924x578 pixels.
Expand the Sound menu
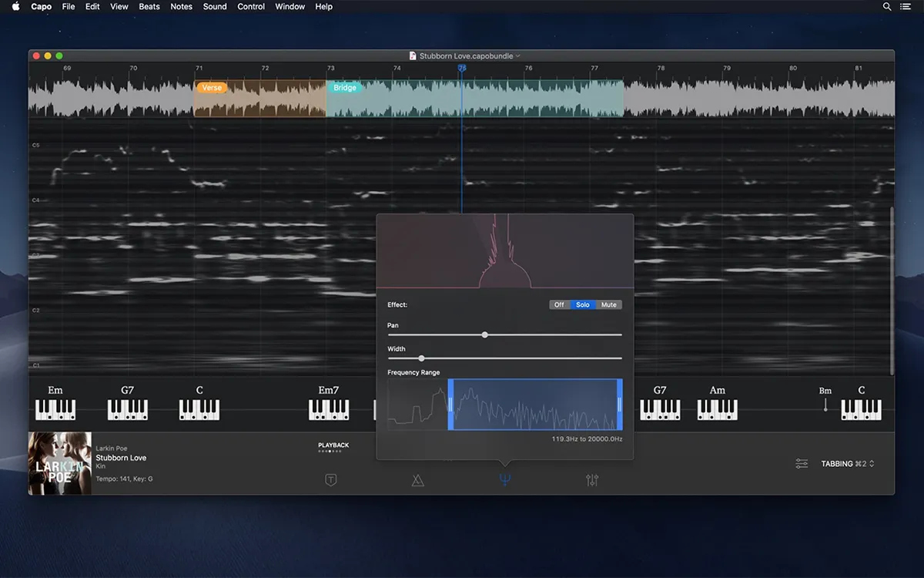click(x=214, y=6)
